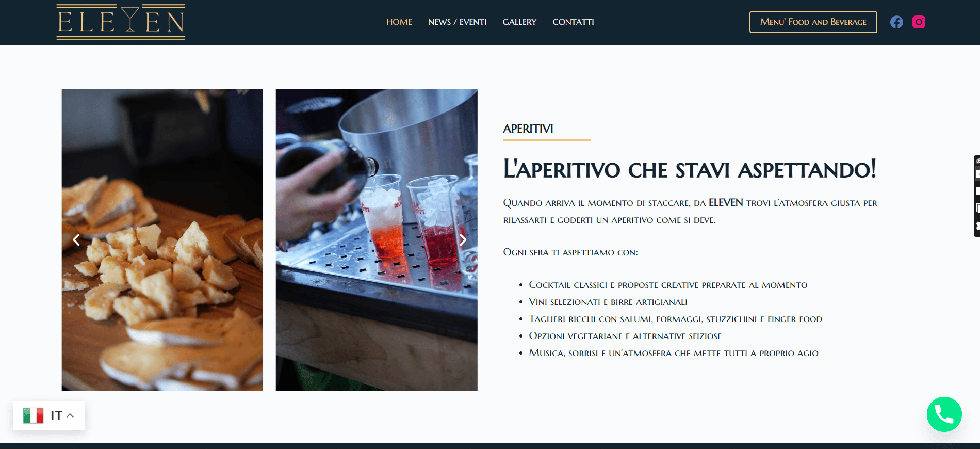This screenshot has height=449, width=980.
Task: Click the side panel edge widget
Action: pos(976,196)
